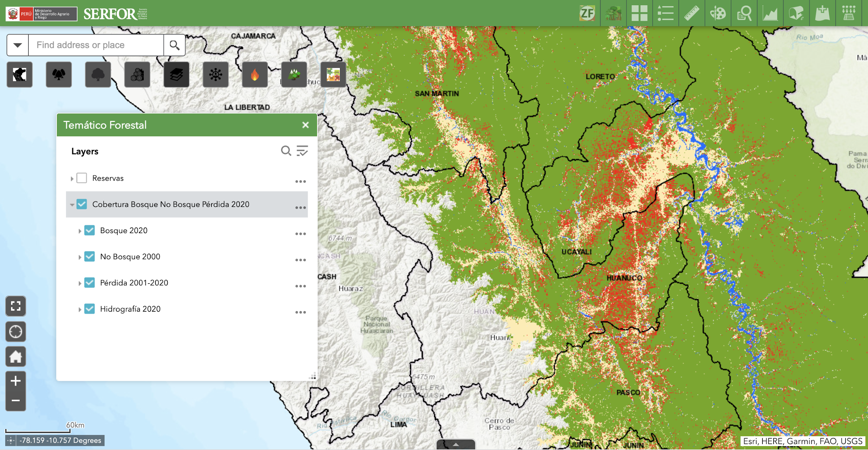
Task: Collapse Cobertura Bosque No Bosque Pérdida group
Action: pyautogui.click(x=72, y=205)
